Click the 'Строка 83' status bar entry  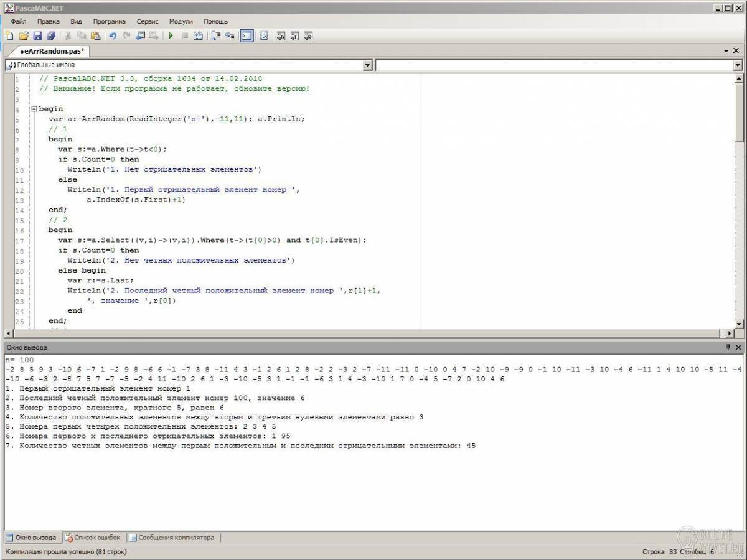click(x=659, y=552)
